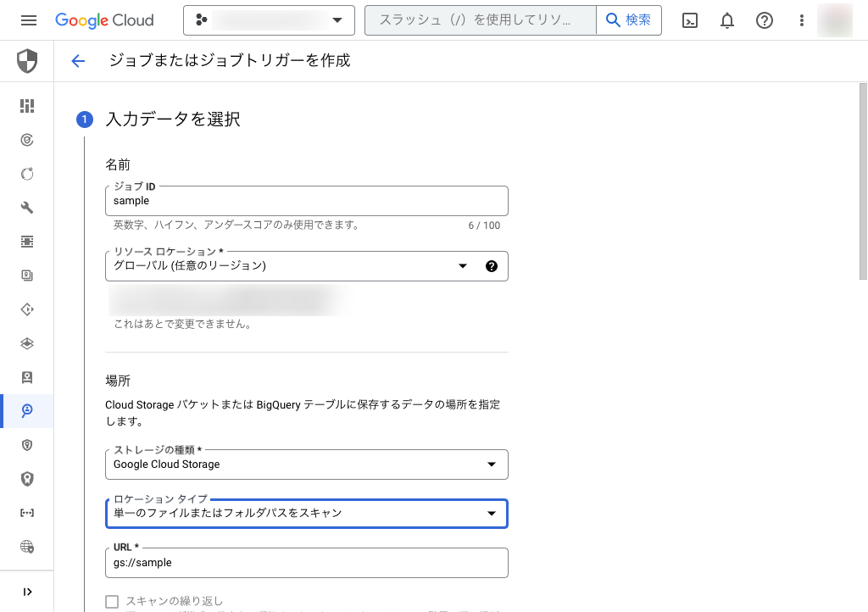Click the highlighted magnifier inspection icon in sidebar
The height and width of the screenshot is (612, 868).
pos(25,411)
